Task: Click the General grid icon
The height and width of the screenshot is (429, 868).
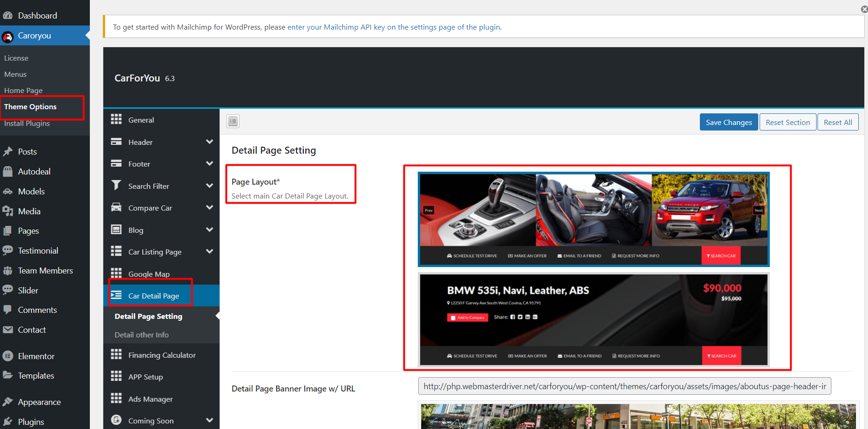Action: pos(116,119)
